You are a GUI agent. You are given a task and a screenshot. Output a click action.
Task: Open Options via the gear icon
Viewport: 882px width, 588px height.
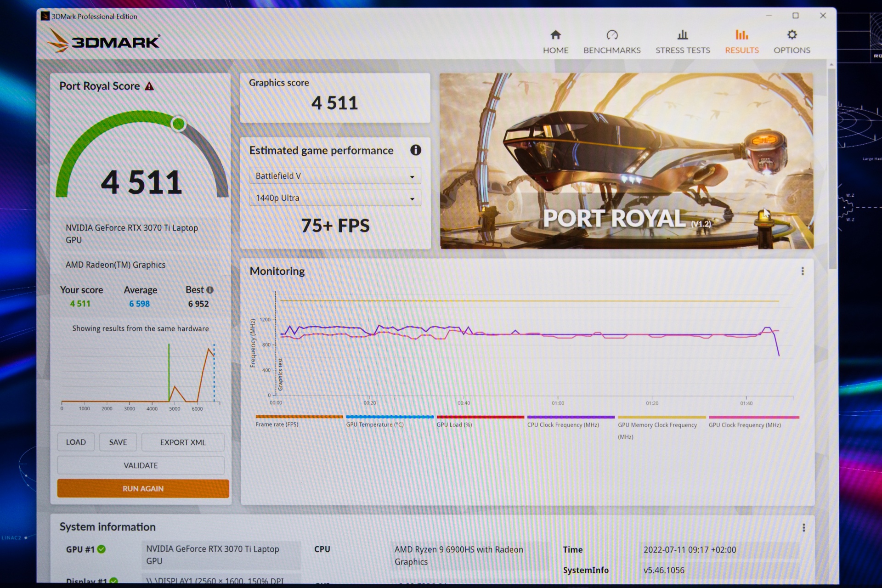[x=792, y=35]
